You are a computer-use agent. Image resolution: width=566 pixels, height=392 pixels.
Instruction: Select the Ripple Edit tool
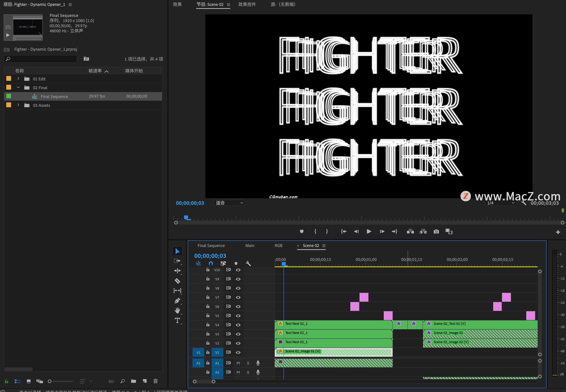pyautogui.click(x=177, y=271)
